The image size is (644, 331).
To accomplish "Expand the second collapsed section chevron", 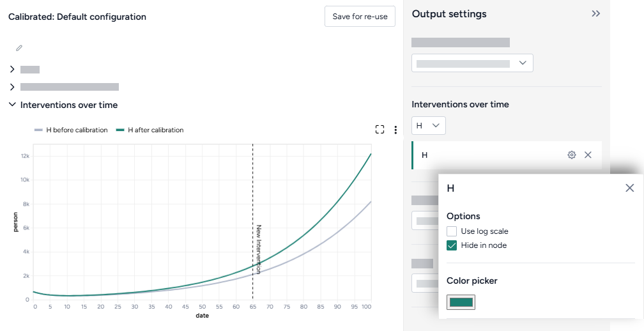I will (x=12, y=87).
